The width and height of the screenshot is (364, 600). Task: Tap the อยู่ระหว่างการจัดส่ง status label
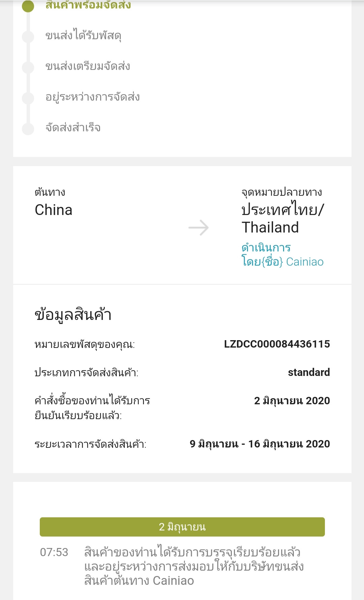pos(92,97)
